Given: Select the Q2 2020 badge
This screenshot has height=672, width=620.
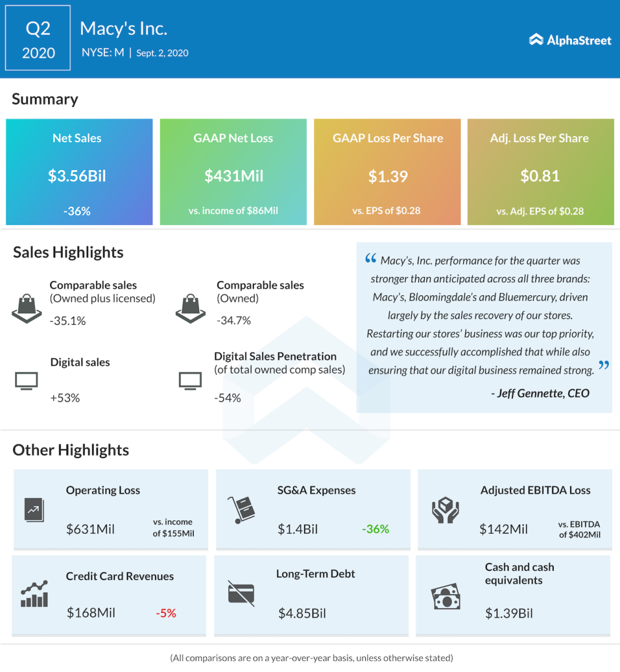Looking at the screenshot, I should [x=37, y=37].
